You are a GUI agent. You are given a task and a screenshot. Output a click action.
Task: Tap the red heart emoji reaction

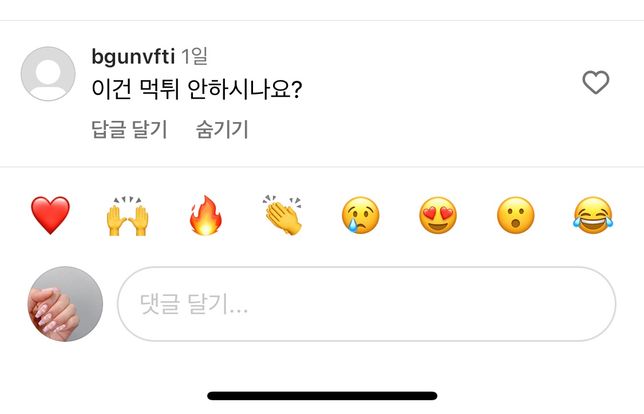(50, 215)
